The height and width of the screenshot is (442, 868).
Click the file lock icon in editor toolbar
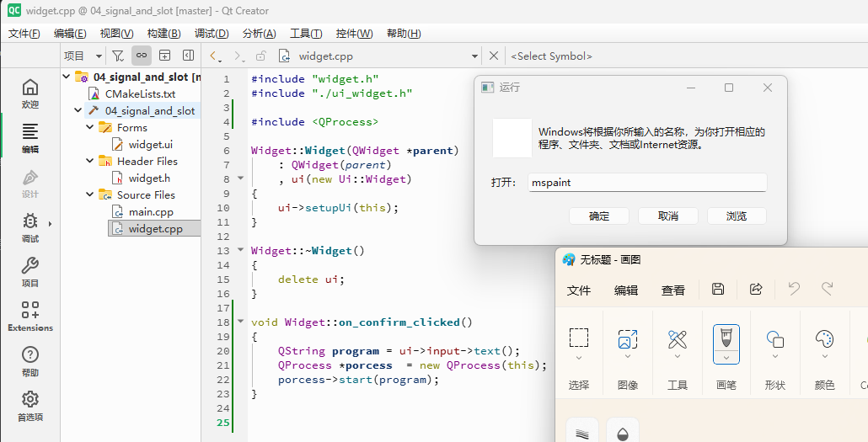pos(260,56)
